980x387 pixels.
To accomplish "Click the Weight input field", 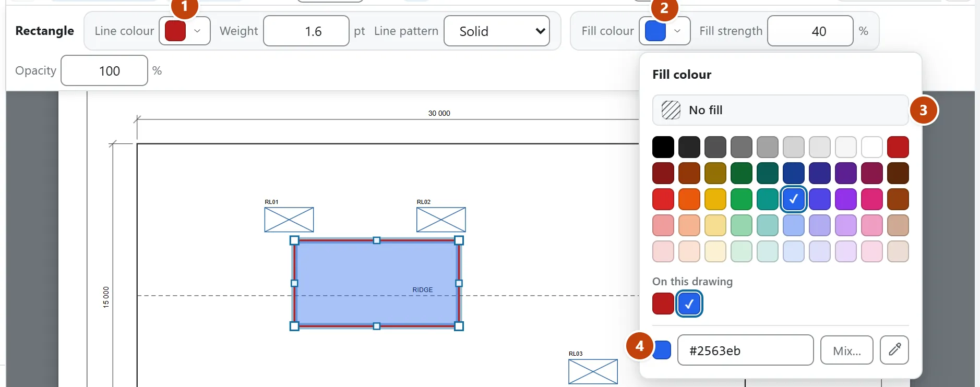I will 306,31.
